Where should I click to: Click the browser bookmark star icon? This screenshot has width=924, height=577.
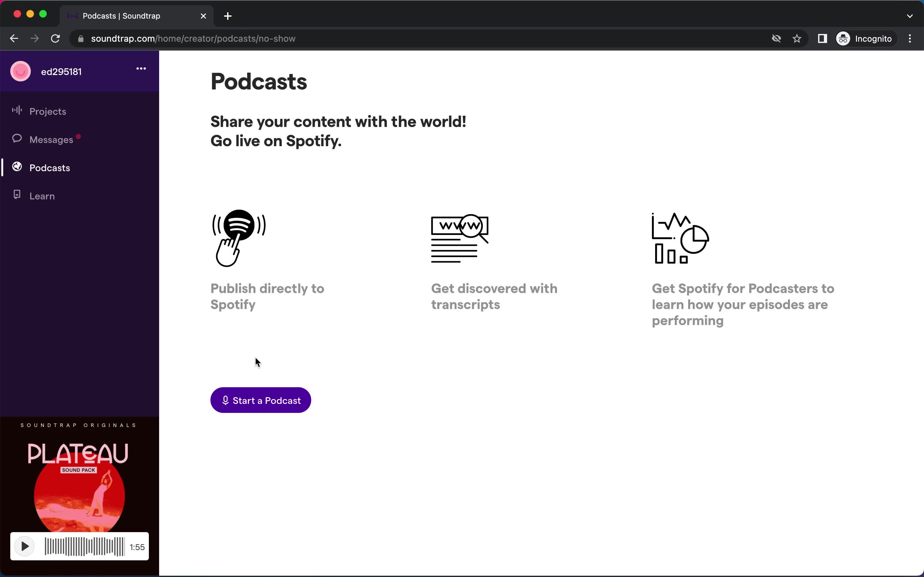pos(797,38)
